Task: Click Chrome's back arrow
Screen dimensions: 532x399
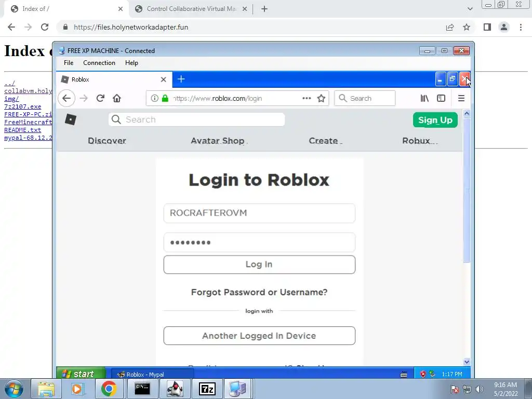Action: 11,27
